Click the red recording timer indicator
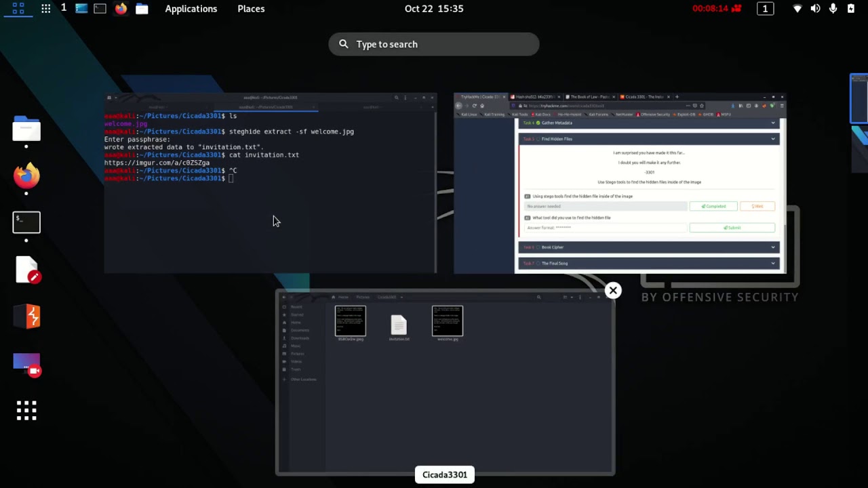 point(717,9)
